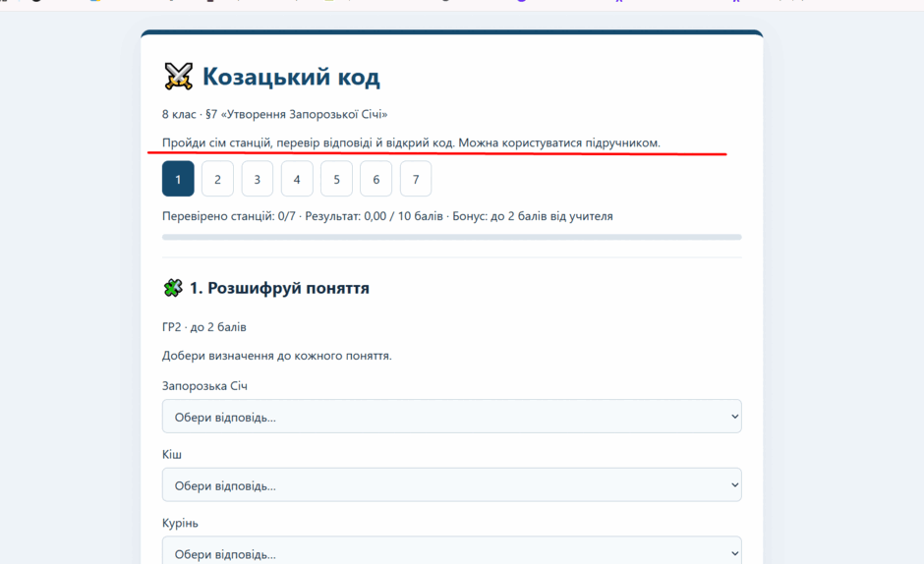Click the heading 'Козацький код'

coord(291,77)
